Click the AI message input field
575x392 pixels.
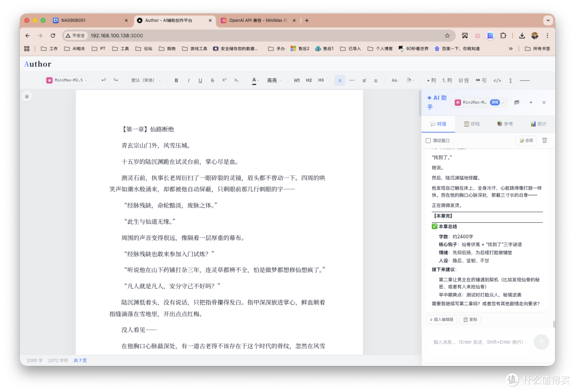coord(478,342)
